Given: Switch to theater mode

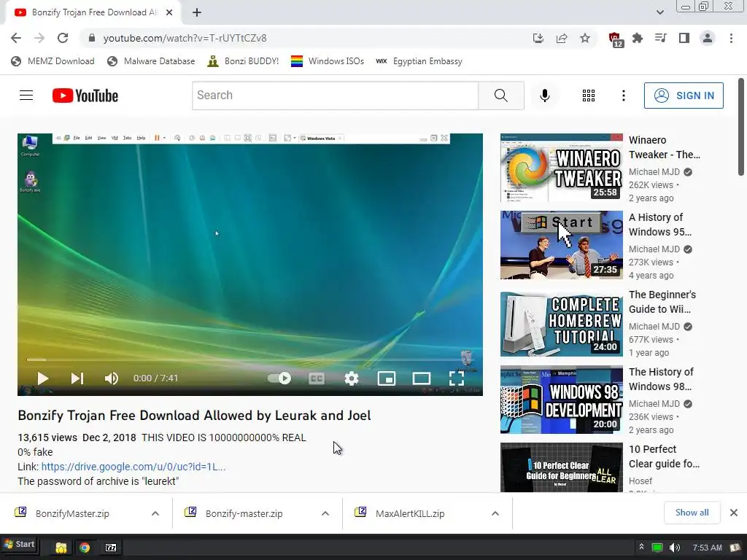Looking at the screenshot, I should [x=421, y=378].
